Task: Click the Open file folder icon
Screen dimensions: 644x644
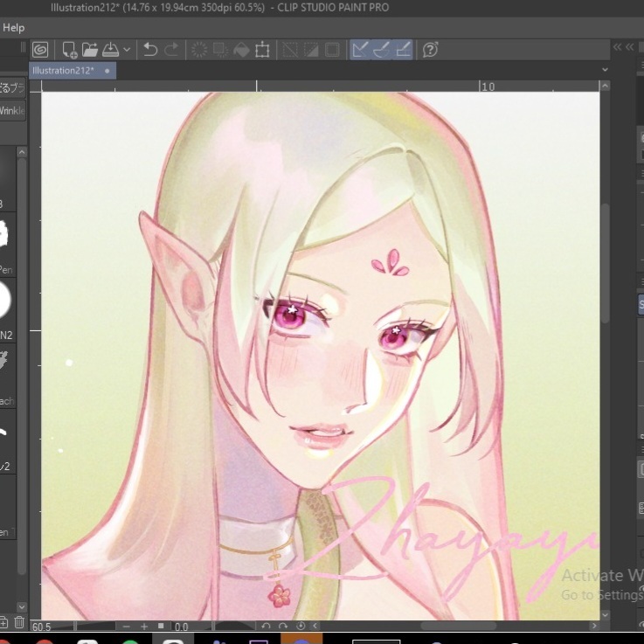Action: point(90,50)
